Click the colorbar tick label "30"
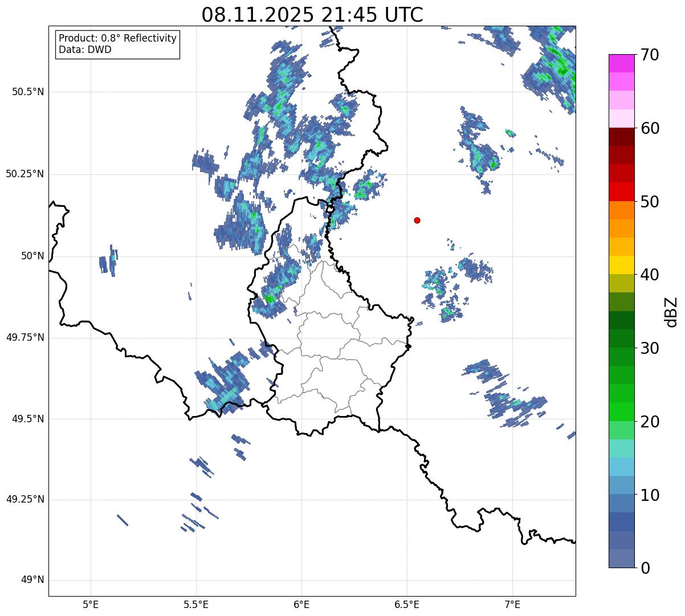 pyautogui.click(x=650, y=348)
